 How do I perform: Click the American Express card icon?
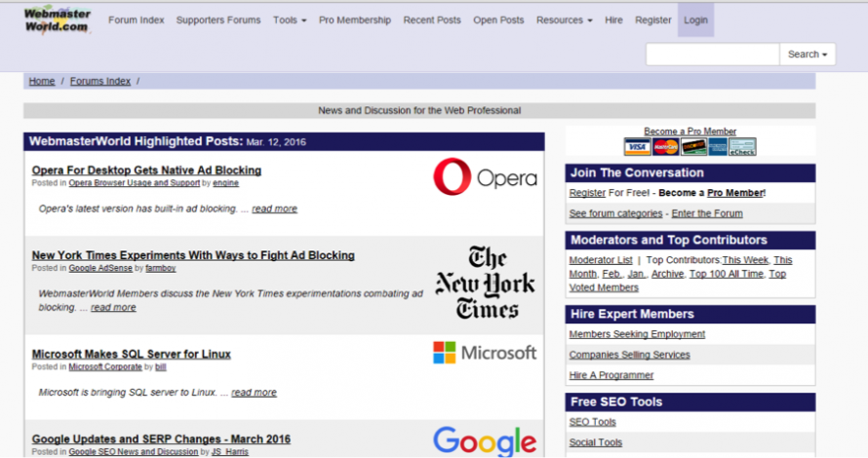coord(718,146)
